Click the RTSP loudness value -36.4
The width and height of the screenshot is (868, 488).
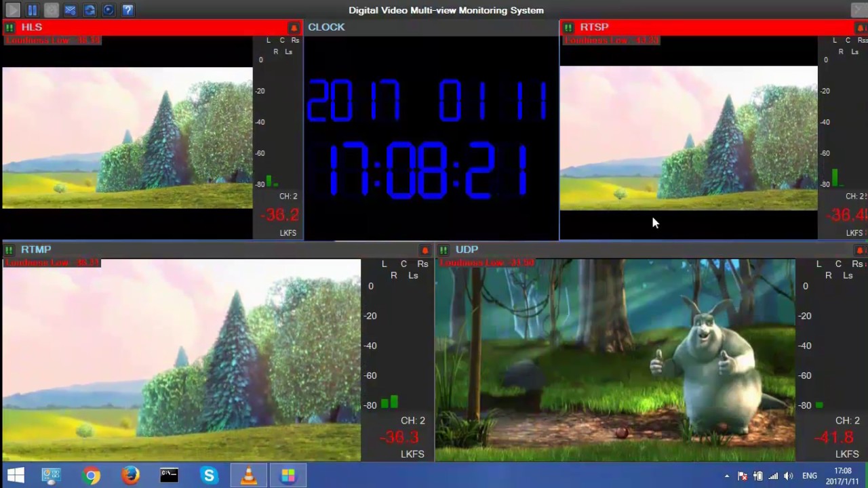pos(847,215)
